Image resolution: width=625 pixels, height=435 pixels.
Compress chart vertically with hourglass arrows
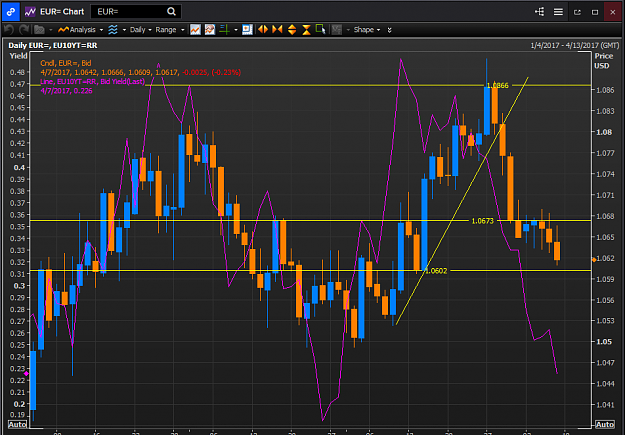click(306, 30)
